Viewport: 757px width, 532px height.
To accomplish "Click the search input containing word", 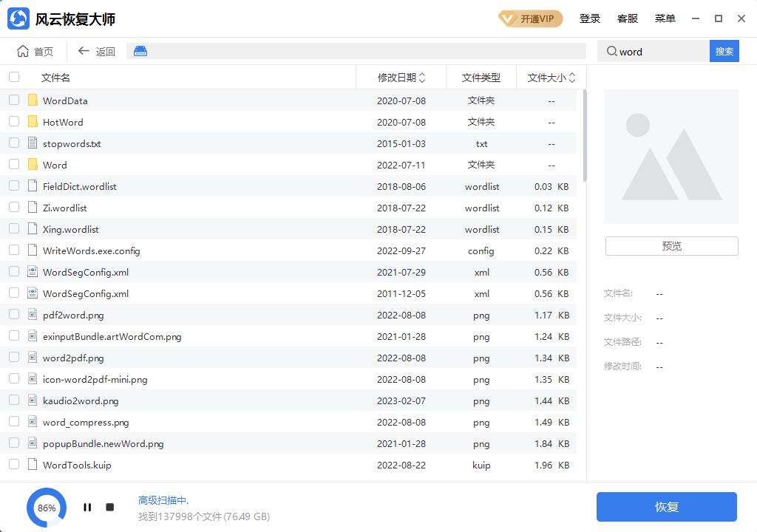I will click(x=654, y=51).
